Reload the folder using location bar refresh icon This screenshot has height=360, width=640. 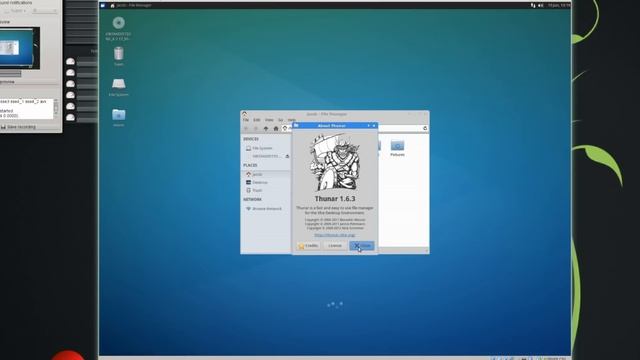click(x=425, y=128)
